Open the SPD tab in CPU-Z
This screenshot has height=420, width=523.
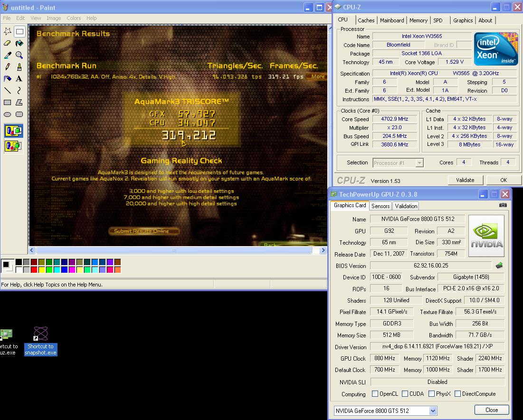click(438, 20)
